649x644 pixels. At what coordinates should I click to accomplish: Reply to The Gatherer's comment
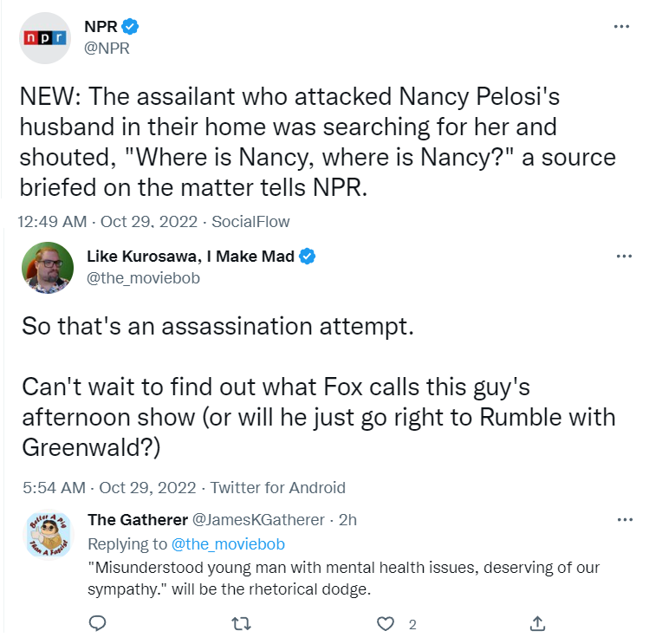(98, 623)
